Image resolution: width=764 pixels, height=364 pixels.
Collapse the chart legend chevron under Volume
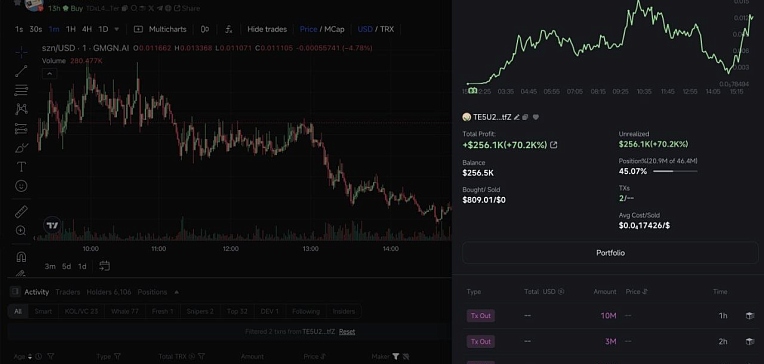coord(50,74)
